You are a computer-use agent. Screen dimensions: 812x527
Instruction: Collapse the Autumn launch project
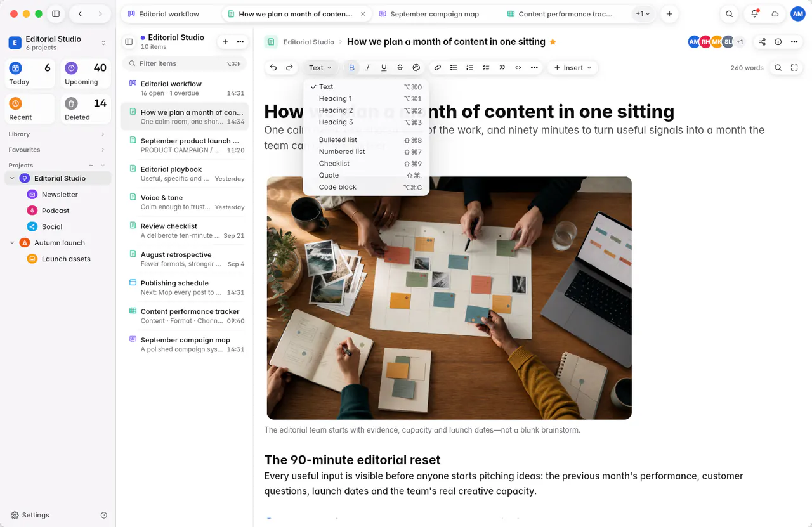12,243
